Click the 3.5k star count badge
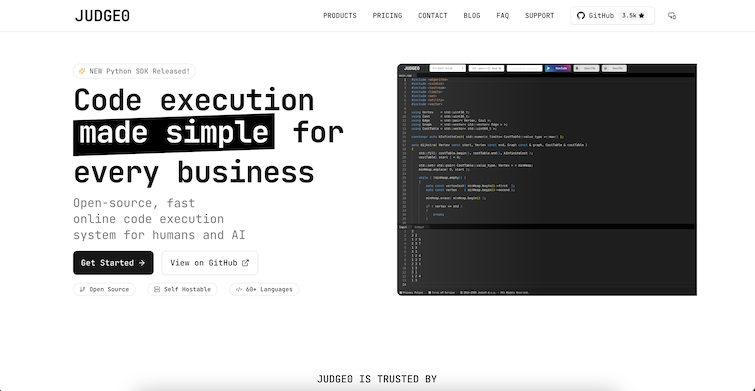This screenshot has width=755, height=391. 633,16
